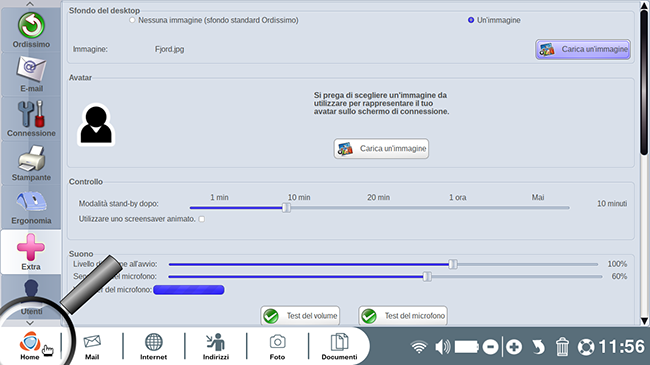Click the zoom in plus icon
650x365 pixels.
pos(514,346)
